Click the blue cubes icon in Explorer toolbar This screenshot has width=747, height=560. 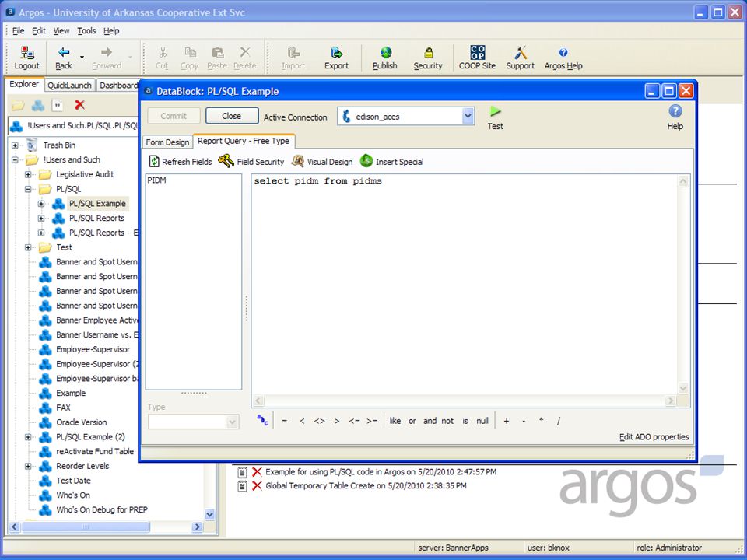38,105
